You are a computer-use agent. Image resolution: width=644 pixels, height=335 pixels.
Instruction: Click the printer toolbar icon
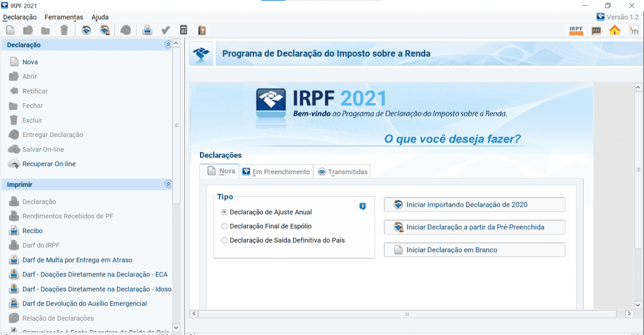click(x=147, y=30)
